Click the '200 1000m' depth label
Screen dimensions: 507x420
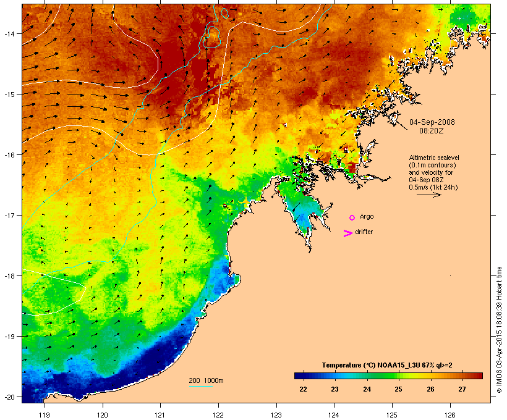tap(206, 380)
